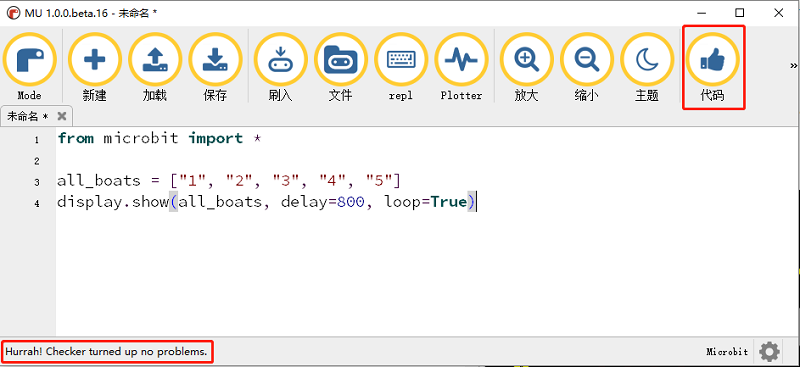Close the Mu window
Viewport: 800px width, 367px height.
click(779, 13)
